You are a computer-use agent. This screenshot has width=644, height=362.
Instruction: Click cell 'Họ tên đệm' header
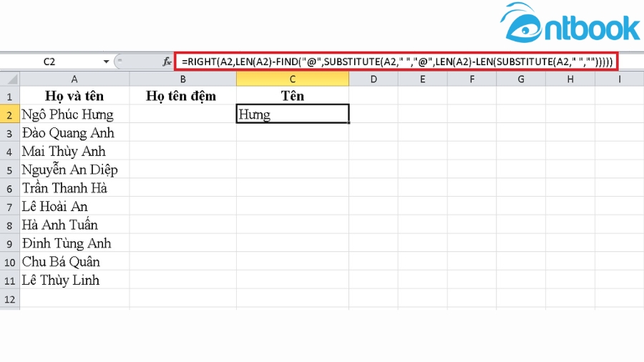click(182, 96)
